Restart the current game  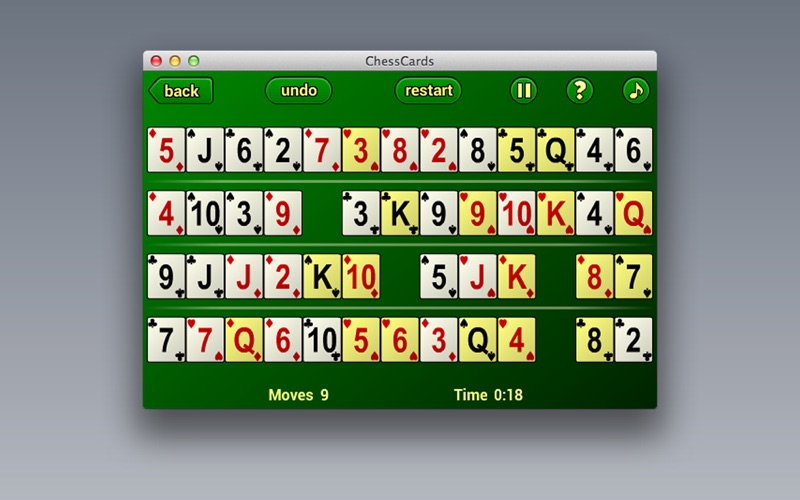tap(428, 90)
